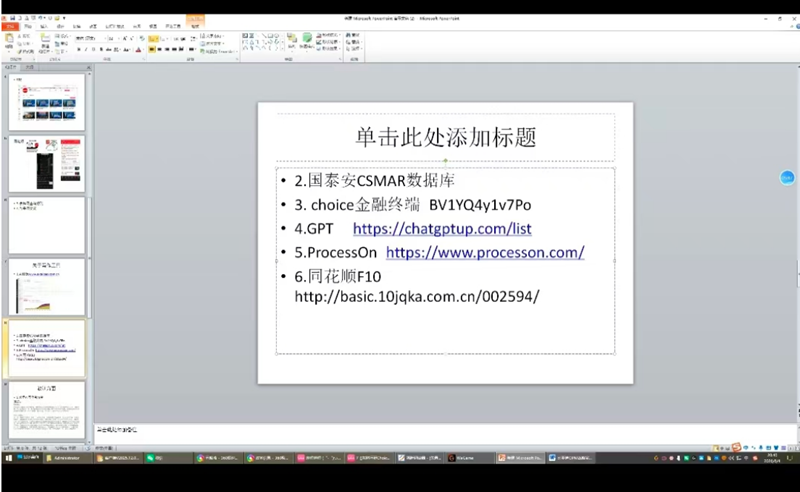
Task: Click the Increase Font Size icon
Action: 125,38
